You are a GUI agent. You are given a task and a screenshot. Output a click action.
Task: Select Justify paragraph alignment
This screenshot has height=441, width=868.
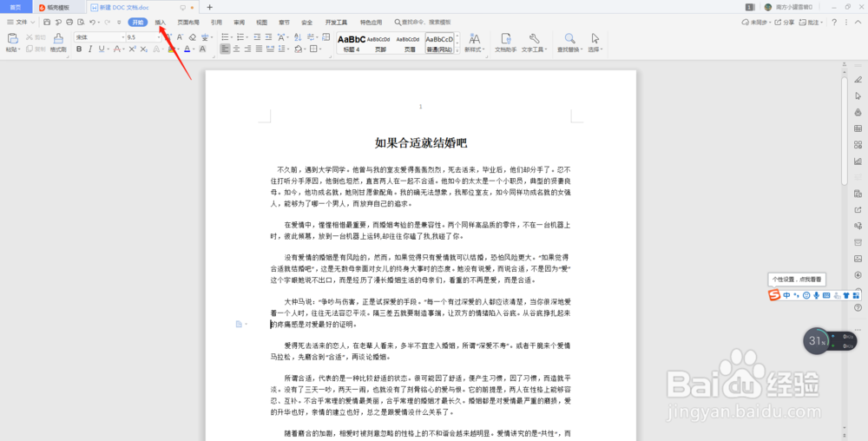259,49
